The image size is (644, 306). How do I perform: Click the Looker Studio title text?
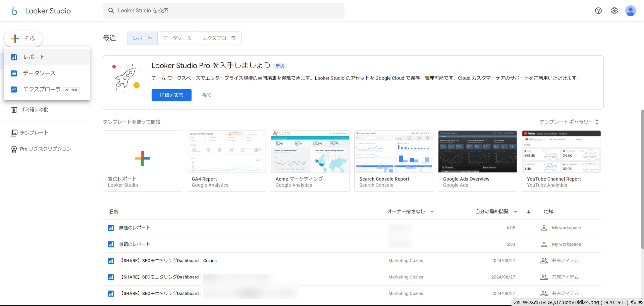[48, 11]
